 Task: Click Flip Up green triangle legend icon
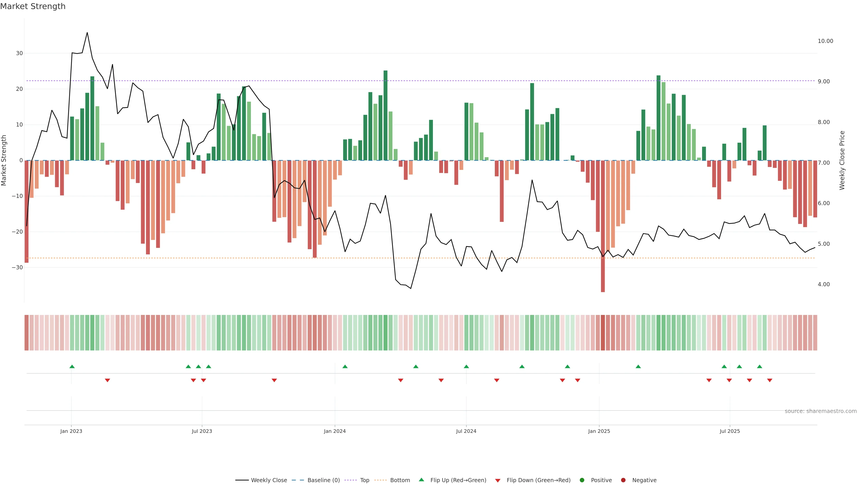421,480
